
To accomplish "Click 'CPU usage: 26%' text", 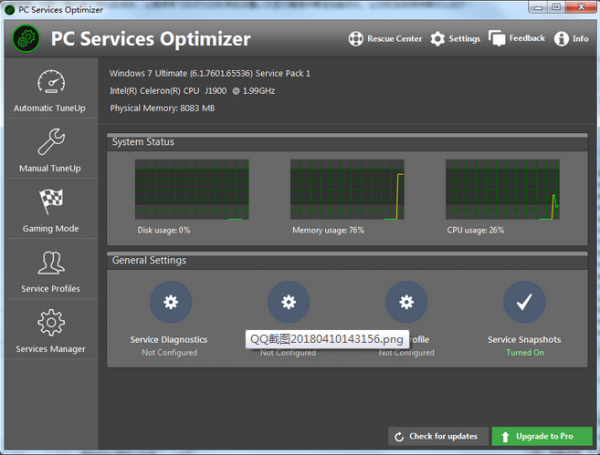I will (476, 230).
